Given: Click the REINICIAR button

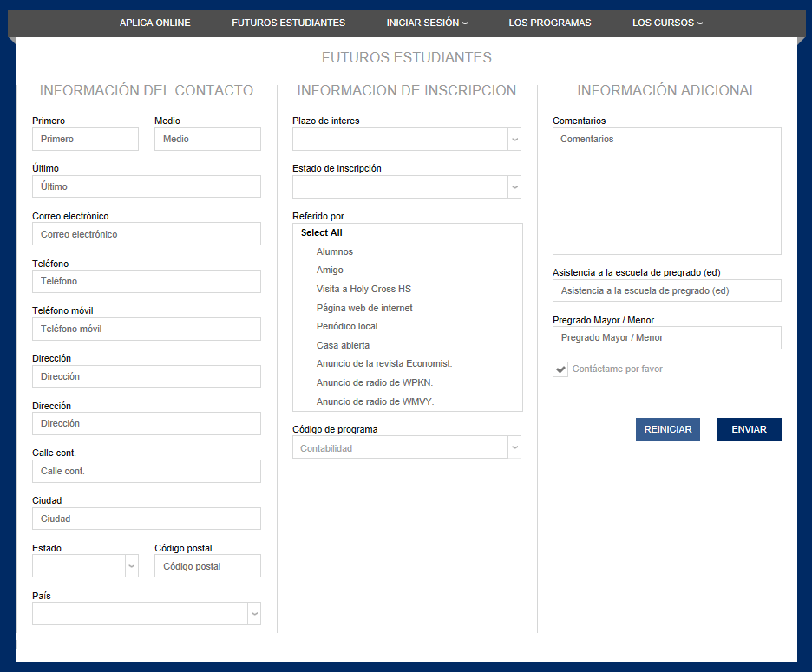Looking at the screenshot, I should point(667,429).
